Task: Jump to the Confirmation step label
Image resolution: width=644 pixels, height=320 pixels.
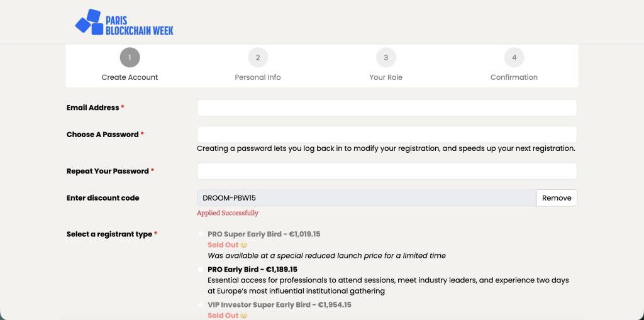Action: (514, 77)
